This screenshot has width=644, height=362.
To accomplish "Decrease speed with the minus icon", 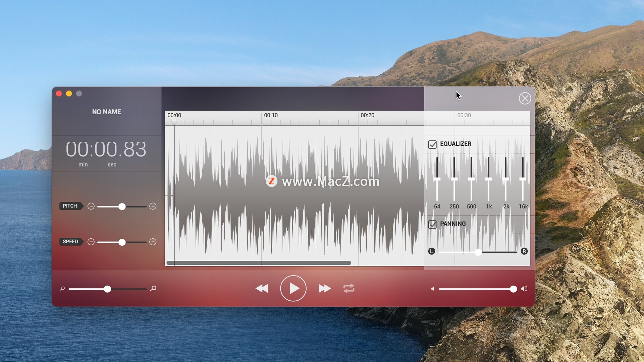I will point(91,242).
